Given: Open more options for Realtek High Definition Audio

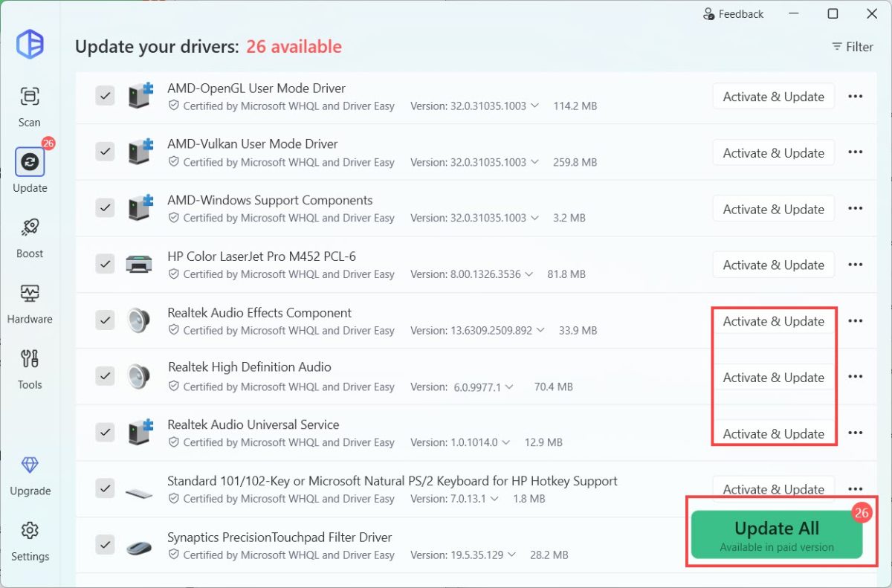Looking at the screenshot, I should [x=856, y=377].
